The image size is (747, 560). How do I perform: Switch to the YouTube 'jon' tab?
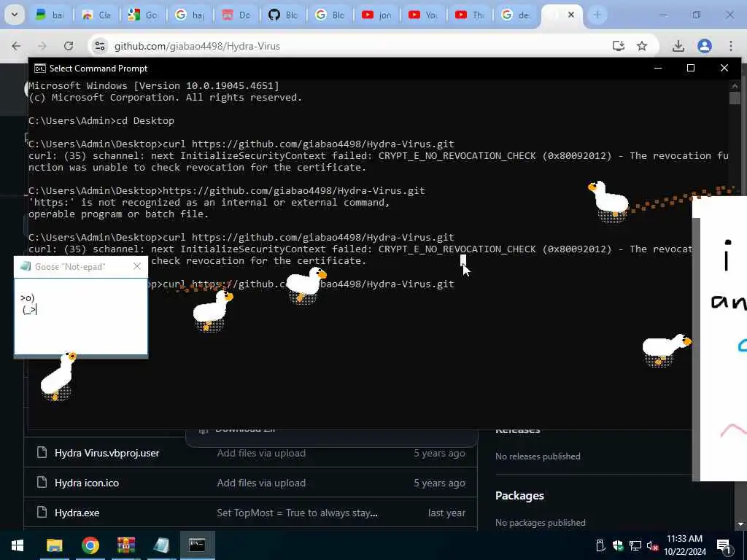click(x=376, y=15)
